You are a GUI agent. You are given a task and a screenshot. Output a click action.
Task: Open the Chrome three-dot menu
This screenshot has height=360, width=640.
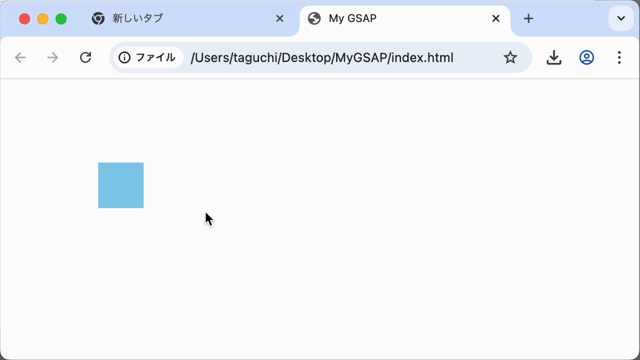tap(619, 58)
